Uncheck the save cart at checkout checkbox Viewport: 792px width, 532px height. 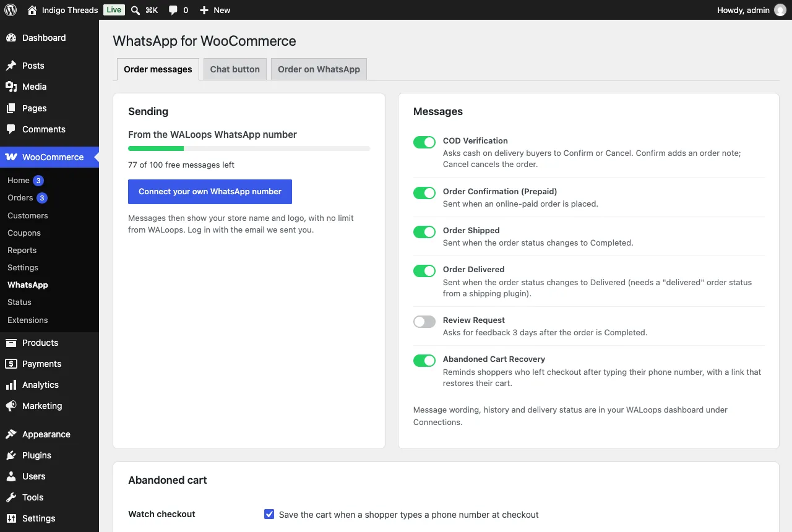coord(269,514)
